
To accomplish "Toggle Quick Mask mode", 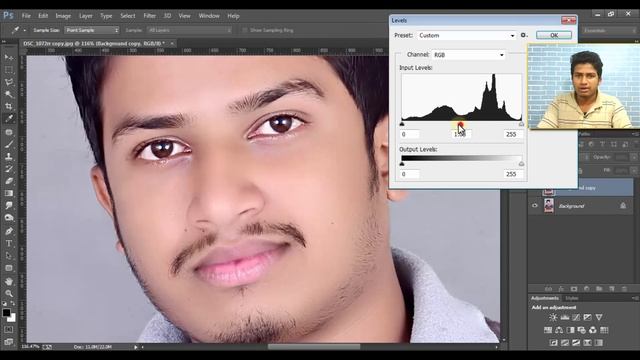I will 9,329.
